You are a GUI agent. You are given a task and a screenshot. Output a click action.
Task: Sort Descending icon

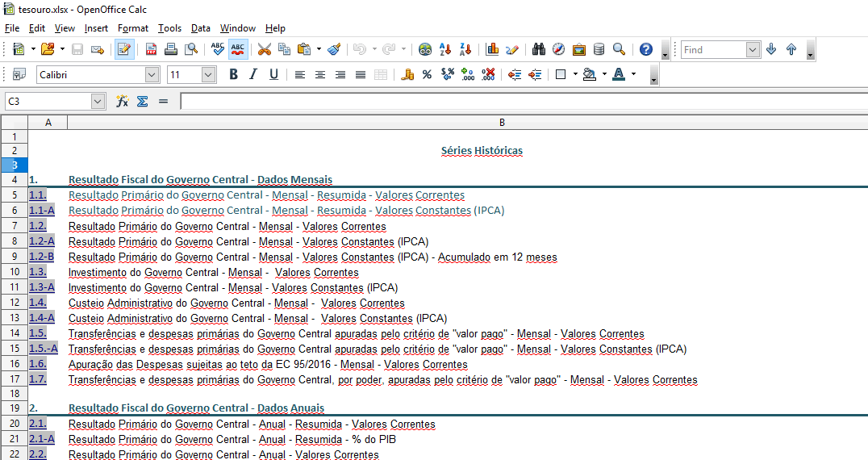pyautogui.click(x=465, y=49)
